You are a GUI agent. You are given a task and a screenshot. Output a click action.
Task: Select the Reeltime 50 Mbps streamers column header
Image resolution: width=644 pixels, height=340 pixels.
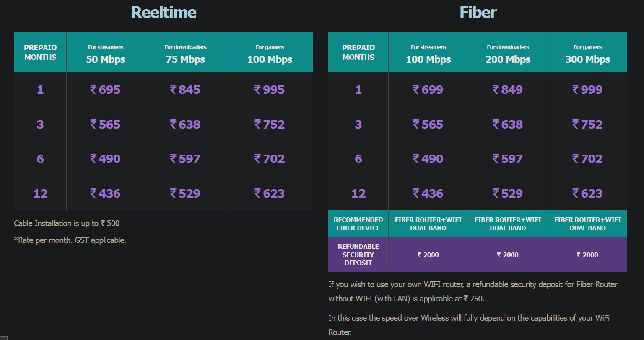click(x=105, y=54)
